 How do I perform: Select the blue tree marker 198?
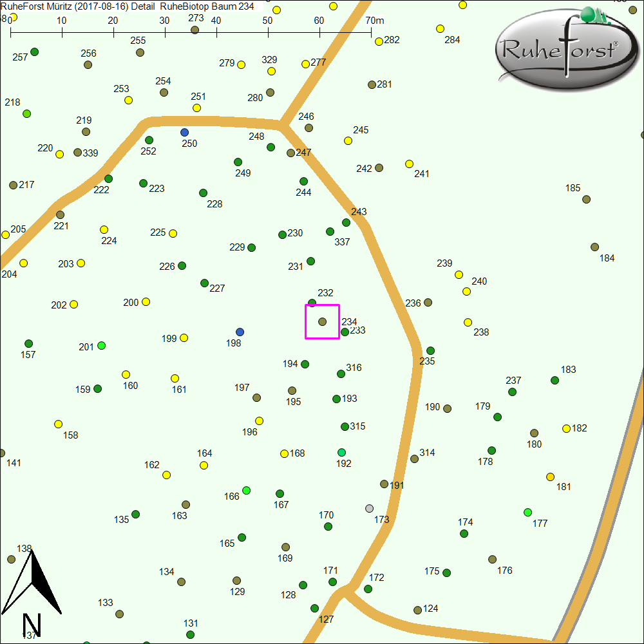point(240,332)
